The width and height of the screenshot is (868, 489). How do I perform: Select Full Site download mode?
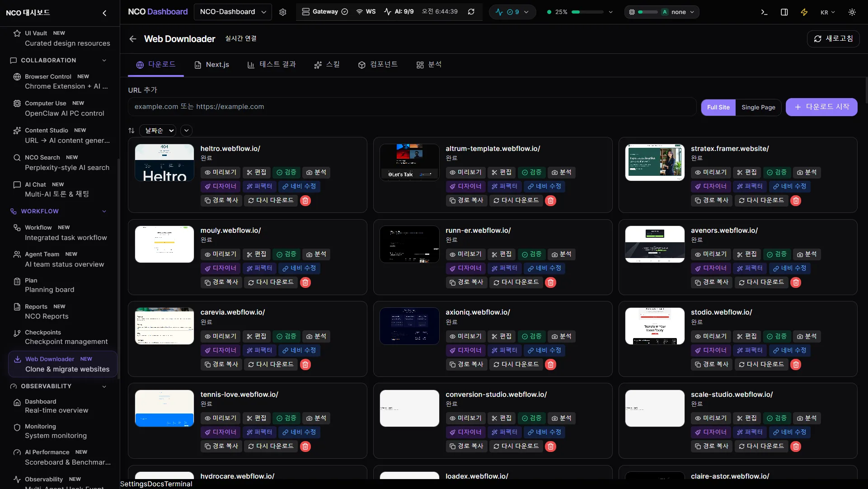click(718, 108)
